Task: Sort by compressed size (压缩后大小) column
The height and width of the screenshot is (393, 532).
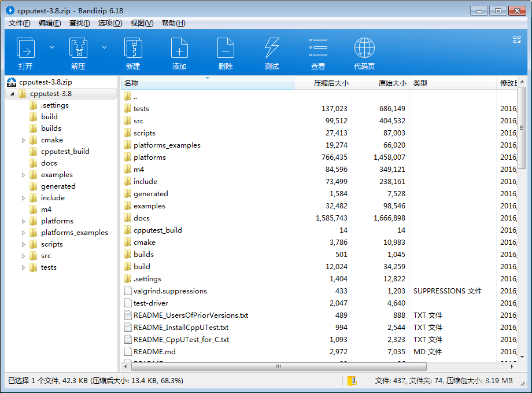Action: [x=323, y=83]
